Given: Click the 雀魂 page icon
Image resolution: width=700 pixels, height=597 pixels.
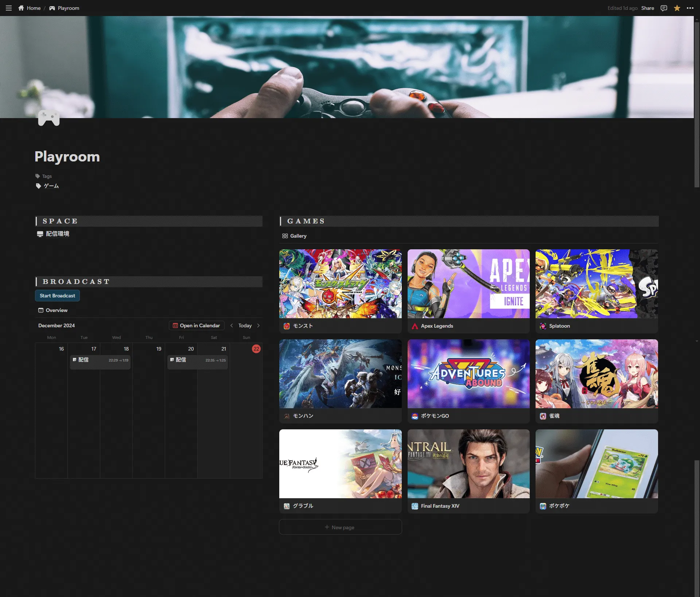Looking at the screenshot, I should coord(543,416).
